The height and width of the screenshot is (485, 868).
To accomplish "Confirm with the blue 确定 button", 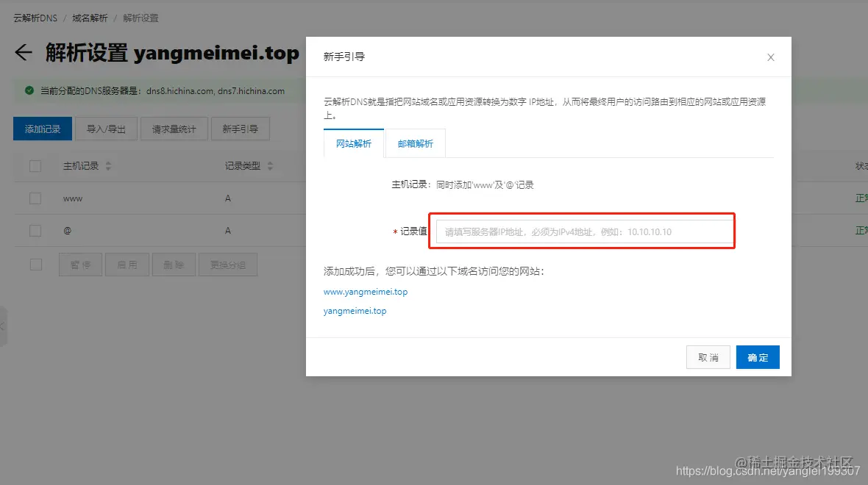I will click(758, 357).
